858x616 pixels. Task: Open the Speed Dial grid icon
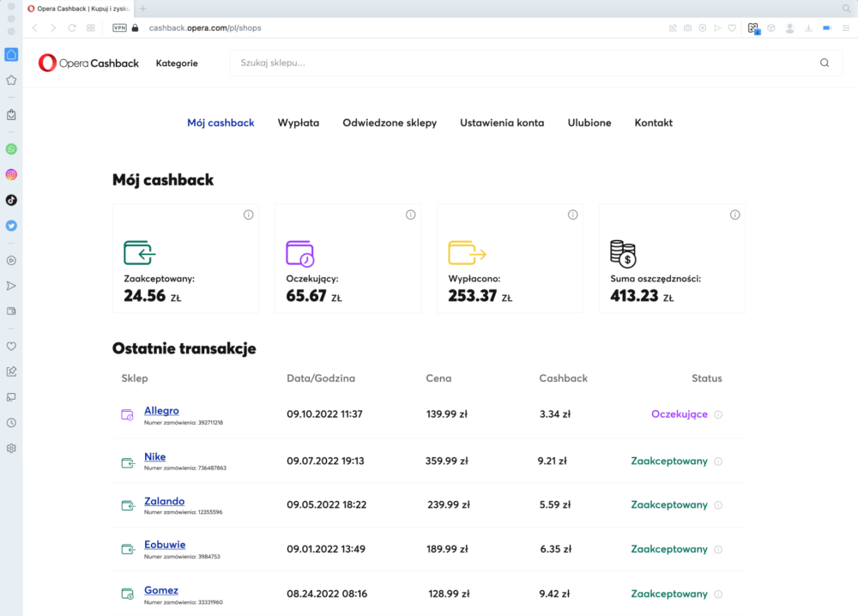click(91, 28)
